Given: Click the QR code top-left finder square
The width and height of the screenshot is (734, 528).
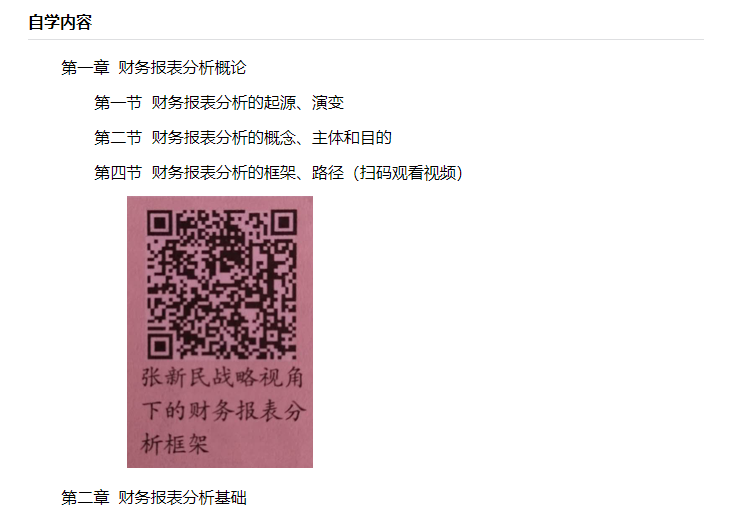Looking at the screenshot, I should coord(160,223).
